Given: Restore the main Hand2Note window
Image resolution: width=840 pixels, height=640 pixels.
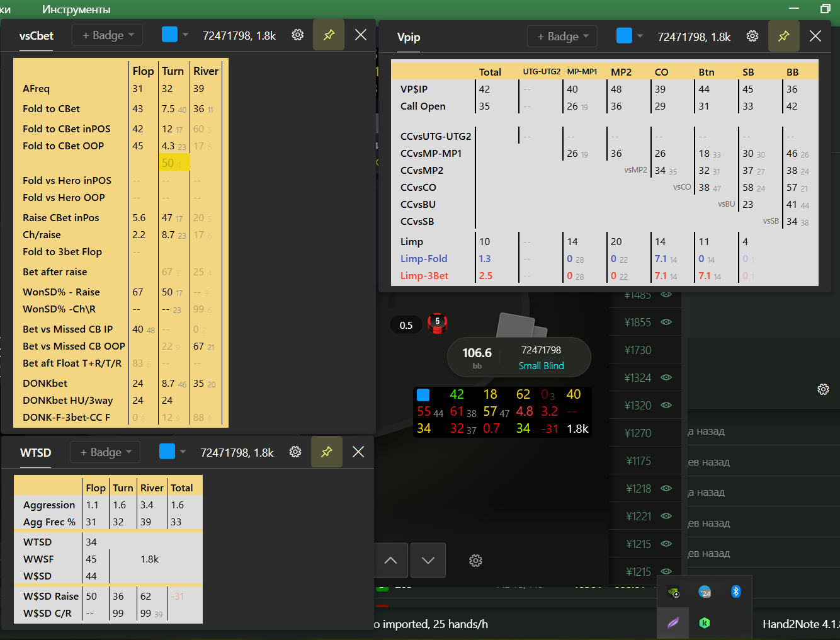Looking at the screenshot, I should coord(826,9).
